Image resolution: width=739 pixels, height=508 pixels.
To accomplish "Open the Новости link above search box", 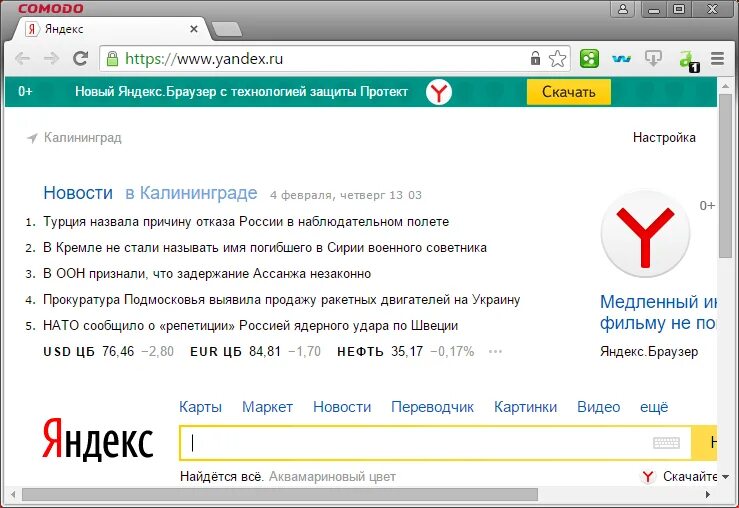I will click(x=342, y=407).
